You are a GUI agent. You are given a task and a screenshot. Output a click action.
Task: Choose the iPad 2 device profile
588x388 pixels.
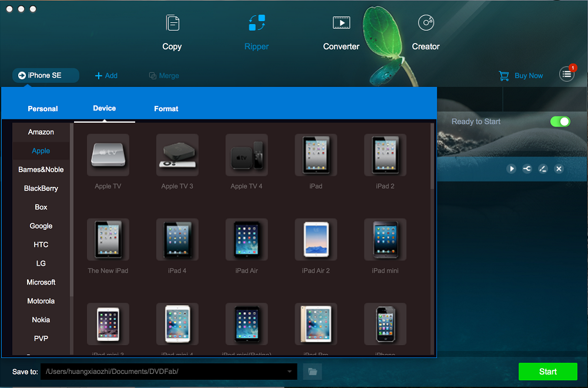coord(385,155)
